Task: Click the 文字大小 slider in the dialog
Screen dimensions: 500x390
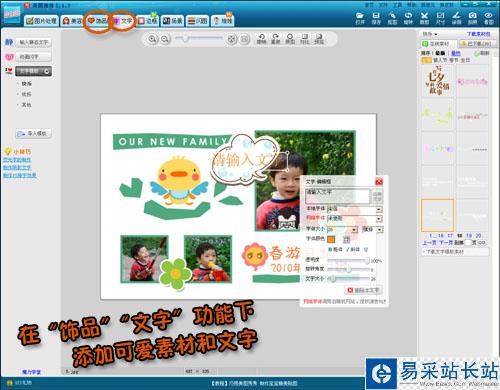Action: tap(348, 278)
